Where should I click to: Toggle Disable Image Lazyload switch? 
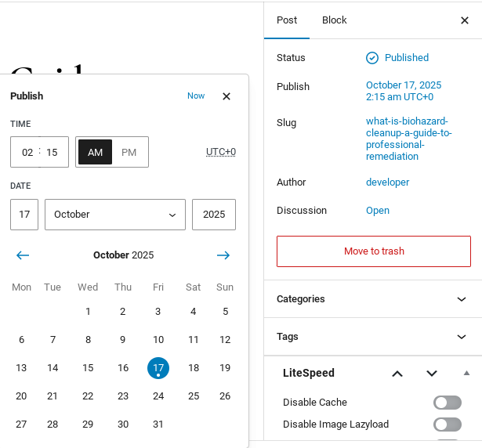pyautogui.click(x=448, y=425)
